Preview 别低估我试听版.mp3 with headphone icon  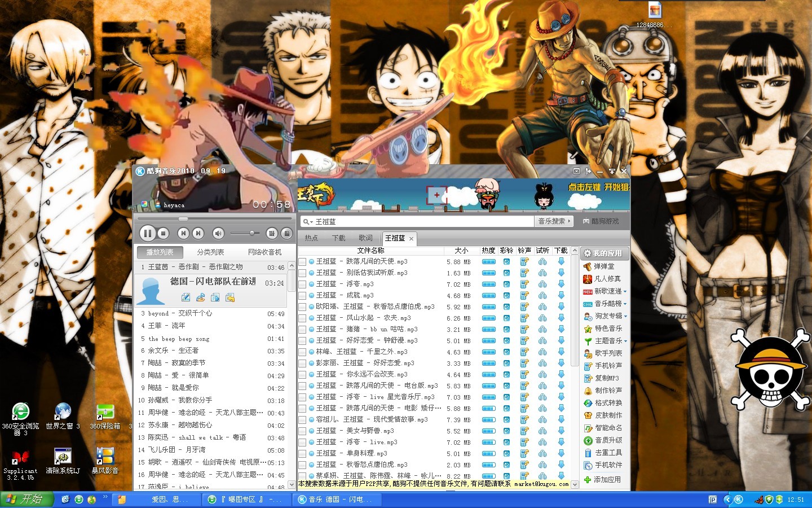coord(542,273)
